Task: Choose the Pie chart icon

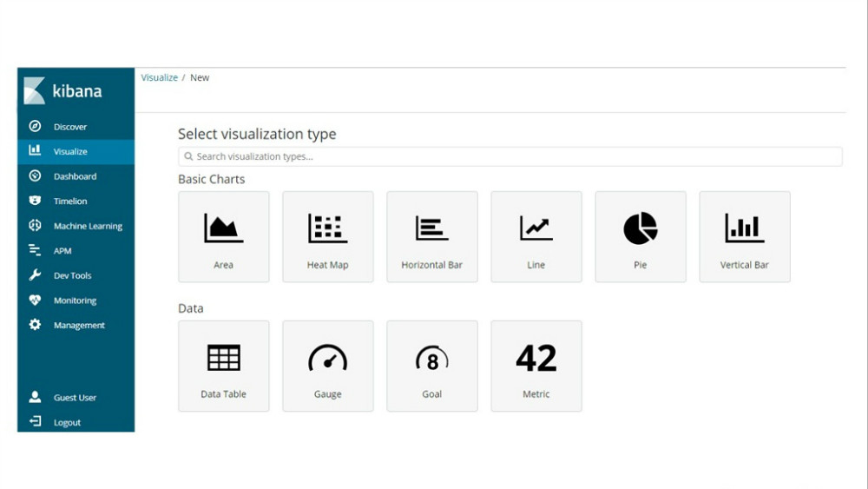Action: 641,228
